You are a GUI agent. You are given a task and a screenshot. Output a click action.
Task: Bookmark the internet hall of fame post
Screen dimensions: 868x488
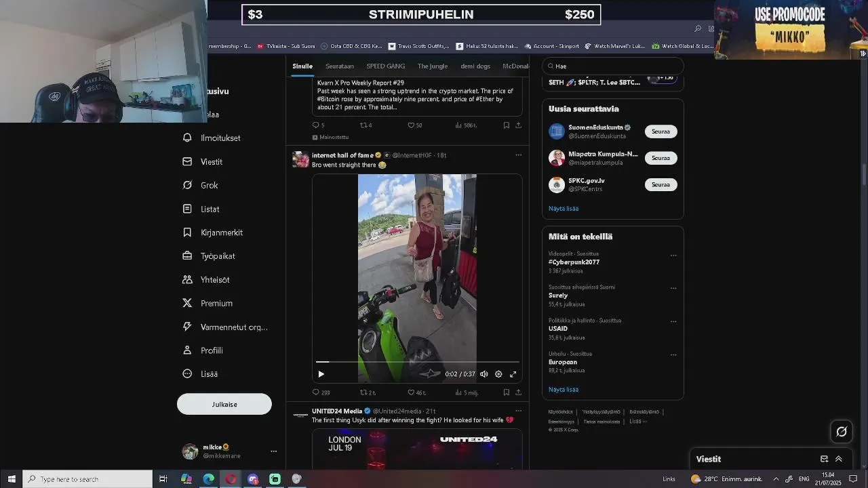(506, 392)
